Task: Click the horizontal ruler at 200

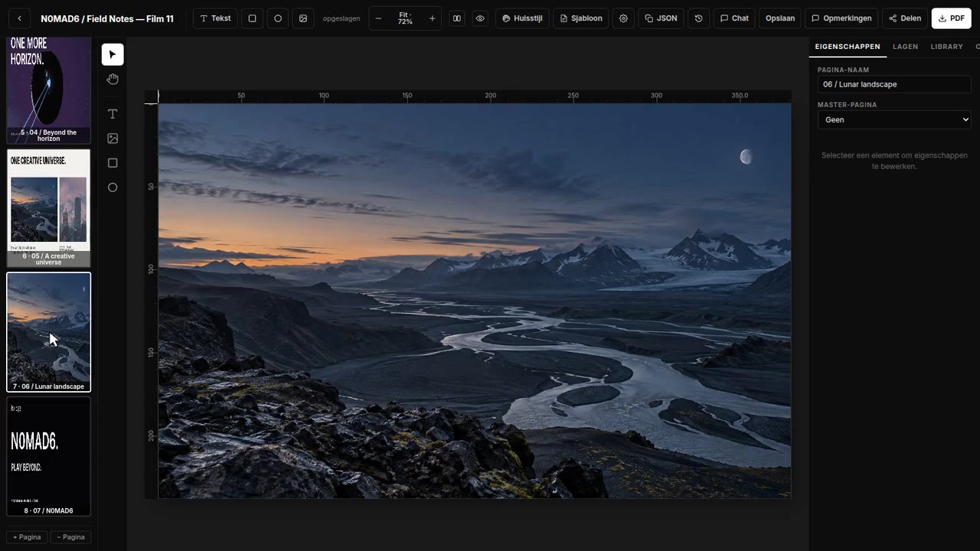Action: point(490,96)
